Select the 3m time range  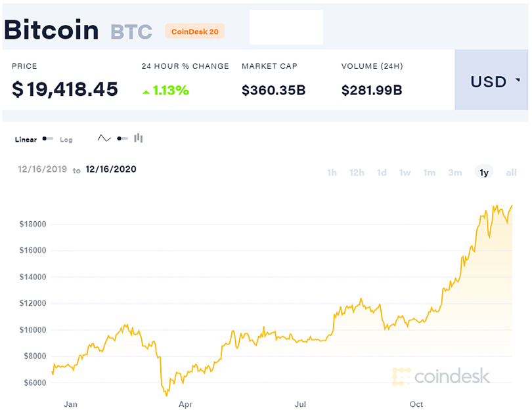(x=455, y=172)
